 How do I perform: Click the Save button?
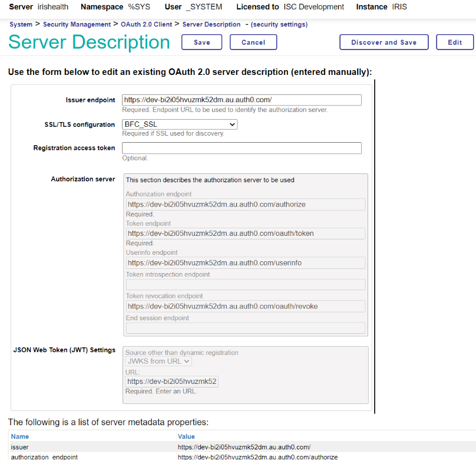point(201,42)
